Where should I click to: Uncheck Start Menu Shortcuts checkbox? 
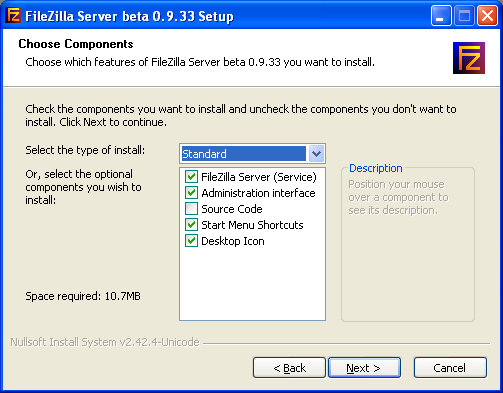tap(191, 225)
